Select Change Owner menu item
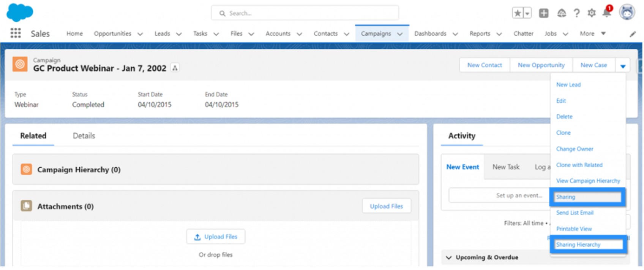 pyautogui.click(x=575, y=149)
